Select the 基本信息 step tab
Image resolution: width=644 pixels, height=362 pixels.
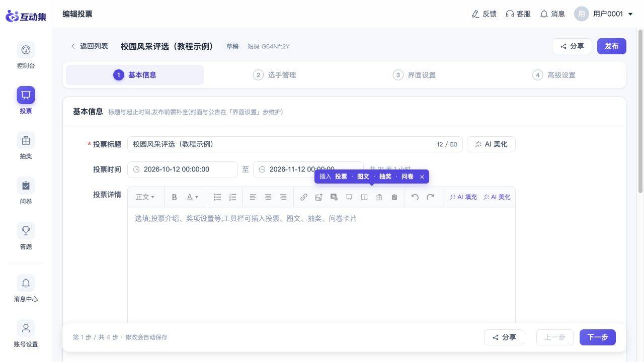135,75
